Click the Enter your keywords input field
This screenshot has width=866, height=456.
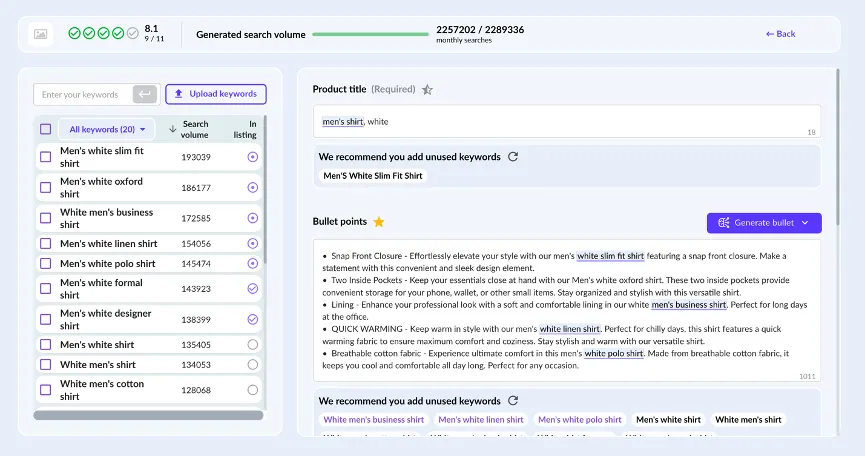tap(82, 94)
